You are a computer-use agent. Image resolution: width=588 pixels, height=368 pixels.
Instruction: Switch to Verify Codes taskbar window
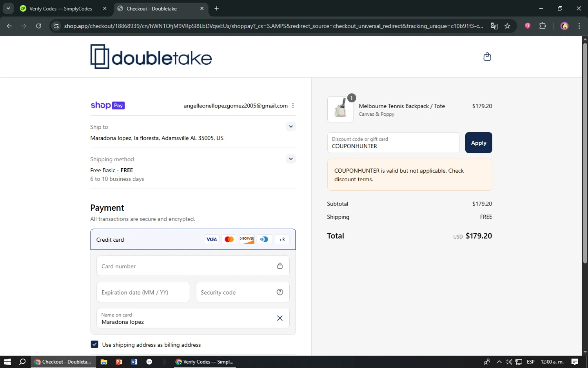(x=205, y=362)
